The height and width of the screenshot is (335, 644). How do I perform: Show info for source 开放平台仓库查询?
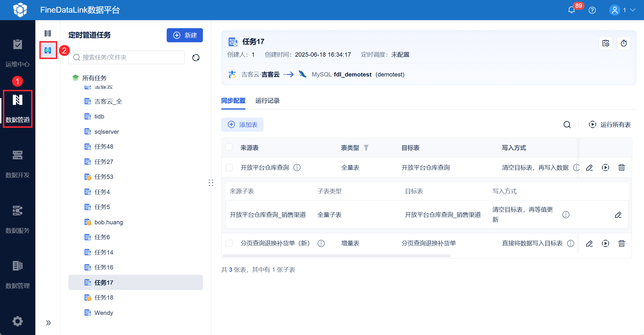tap(297, 167)
